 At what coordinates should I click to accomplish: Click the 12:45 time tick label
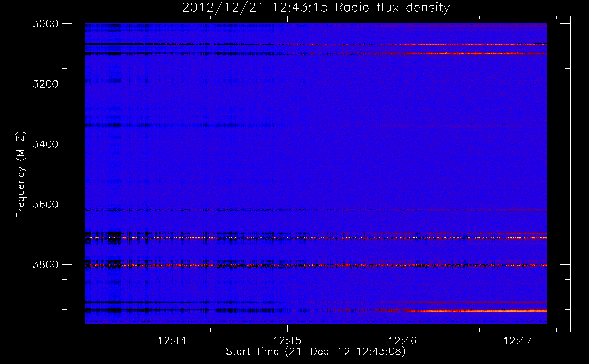coord(287,341)
